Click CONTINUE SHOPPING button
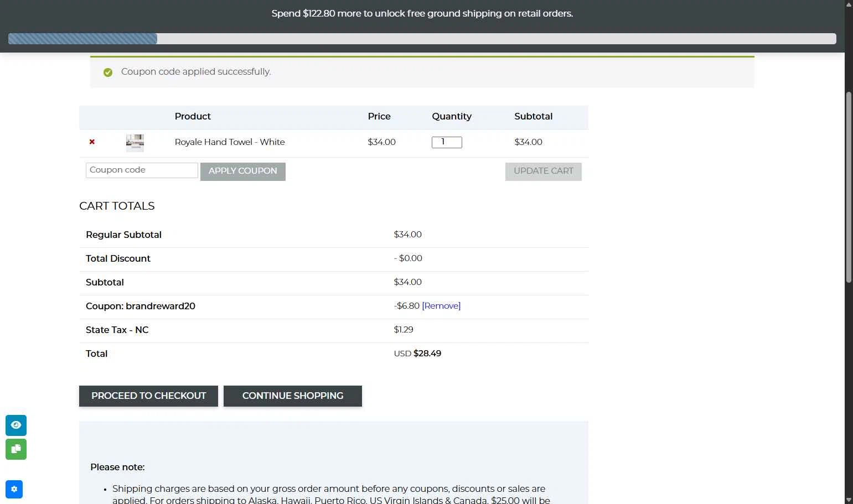The image size is (853, 504). pyautogui.click(x=293, y=396)
